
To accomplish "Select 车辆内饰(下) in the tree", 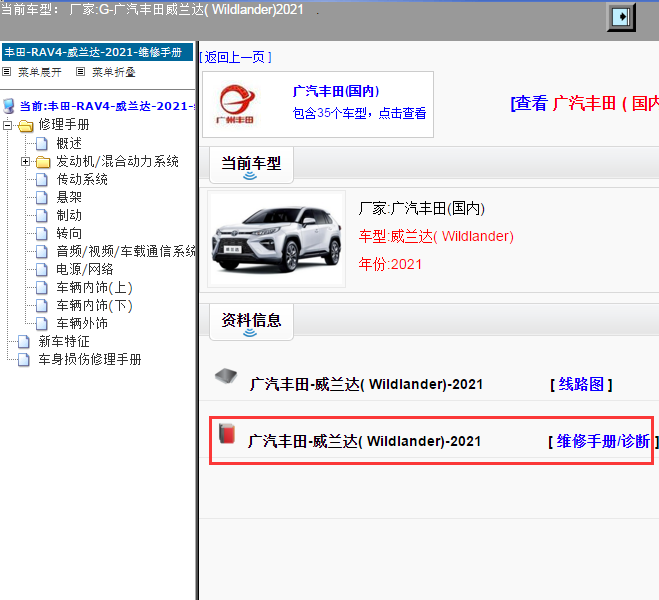I will click(x=95, y=305).
